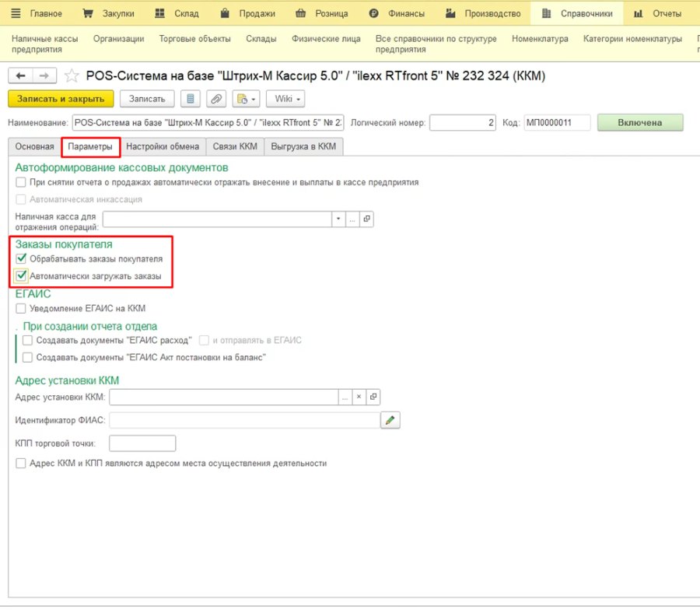Open the selected cash desk record icon
This screenshot has height=613, width=700.
point(366,219)
